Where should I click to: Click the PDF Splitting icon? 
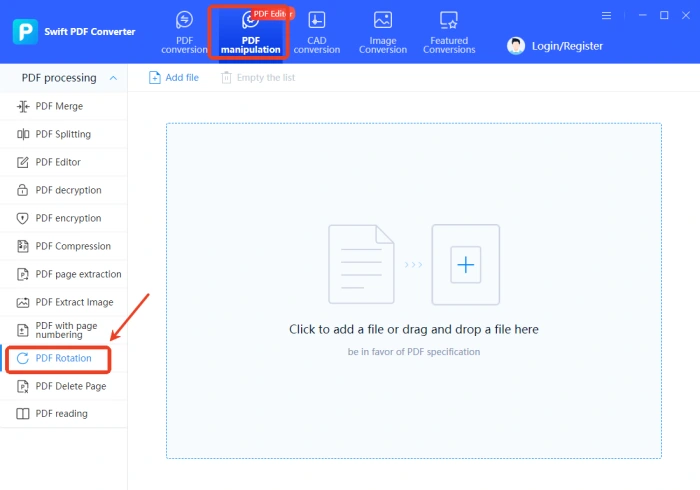[x=23, y=134]
